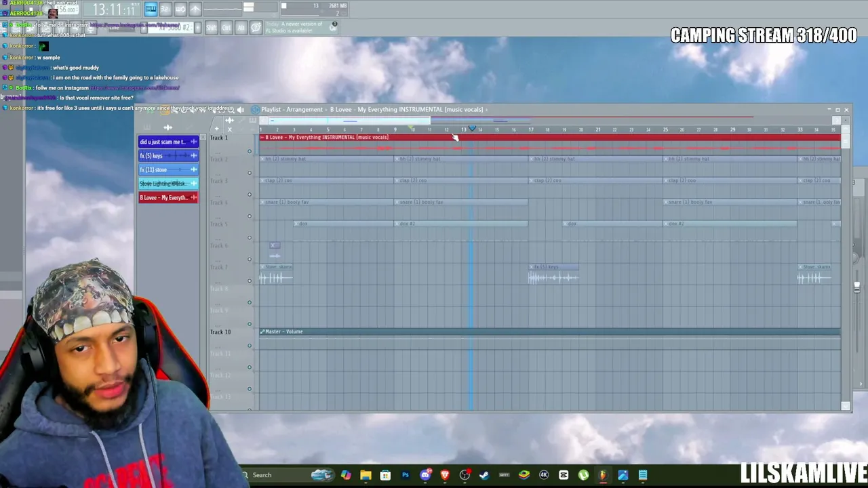Viewport: 868px width, 488px height.
Task: Toggle mute on Track 1
Action: [x=250, y=151]
